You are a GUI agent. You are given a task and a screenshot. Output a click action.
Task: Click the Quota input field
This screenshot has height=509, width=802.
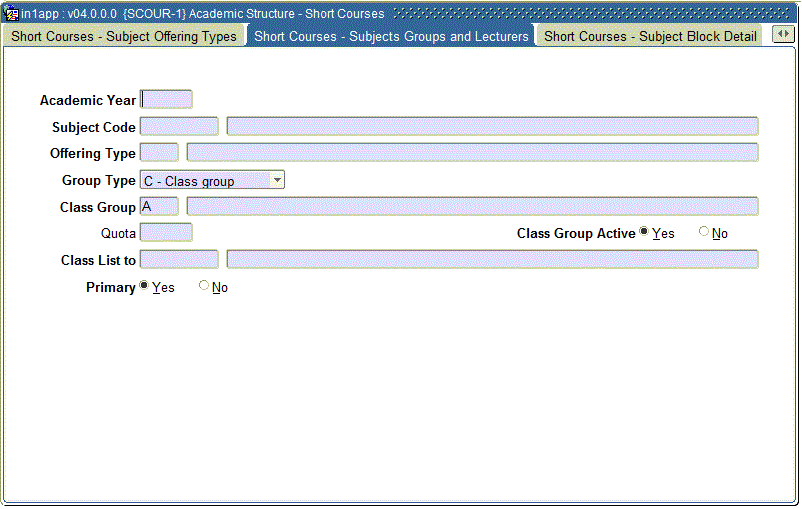coord(166,233)
